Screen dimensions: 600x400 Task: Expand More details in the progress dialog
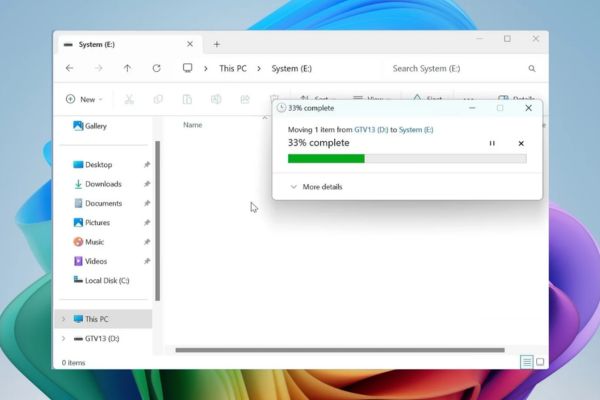[x=316, y=187]
